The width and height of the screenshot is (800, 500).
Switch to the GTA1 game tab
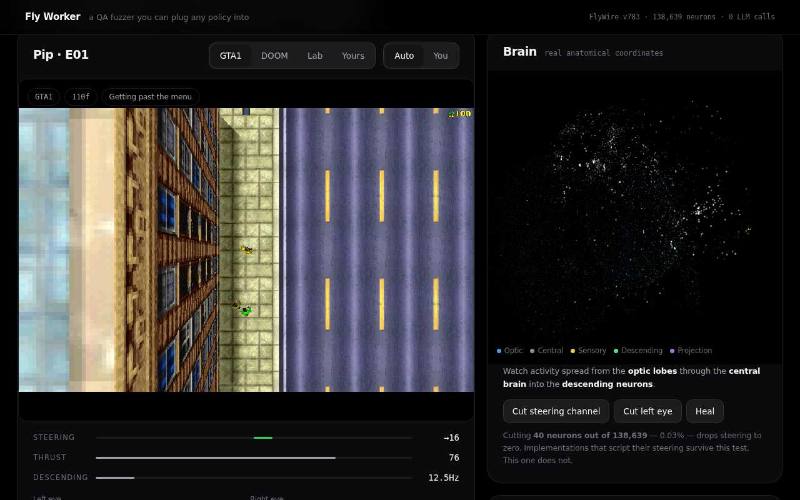pyautogui.click(x=230, y=56)
